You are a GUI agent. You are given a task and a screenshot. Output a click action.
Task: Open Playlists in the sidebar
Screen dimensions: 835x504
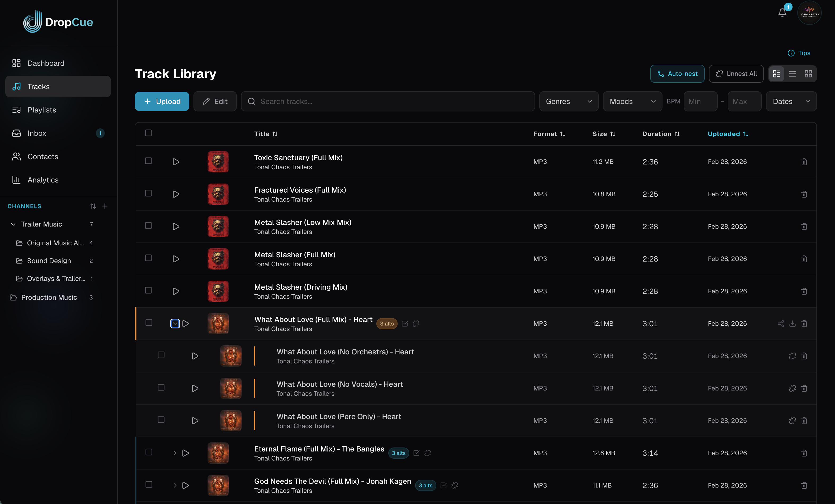click(42, 110)
